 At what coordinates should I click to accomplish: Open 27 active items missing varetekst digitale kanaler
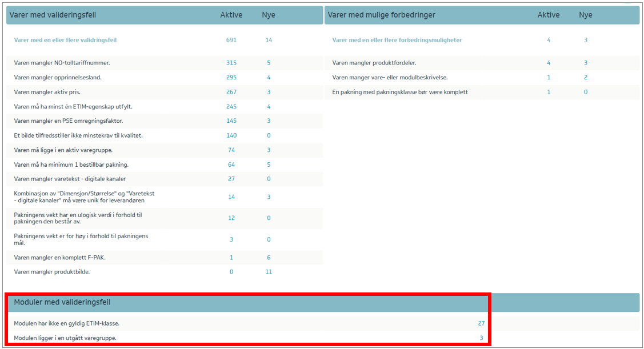(231, 179)
